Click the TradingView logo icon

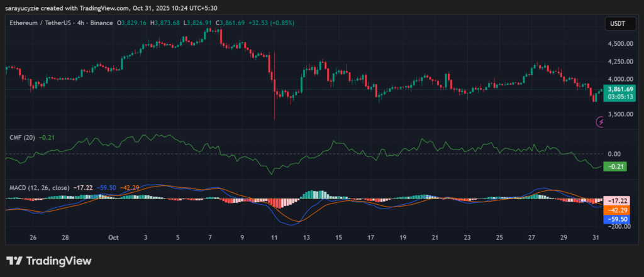(x=14, y=261)
